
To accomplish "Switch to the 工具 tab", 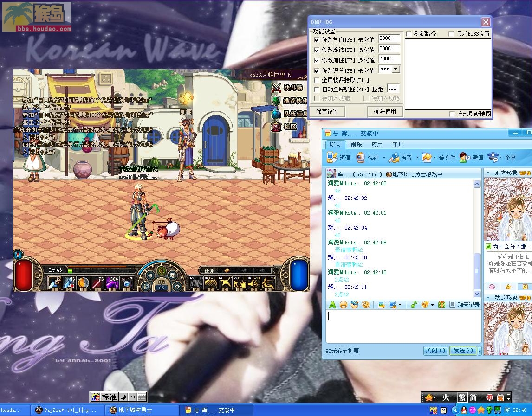I will [398, 144].
